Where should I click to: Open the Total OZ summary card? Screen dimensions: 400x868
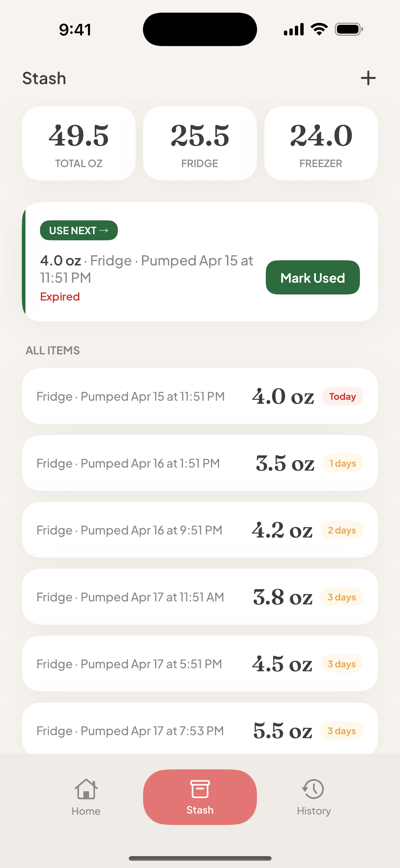(78, 143)
